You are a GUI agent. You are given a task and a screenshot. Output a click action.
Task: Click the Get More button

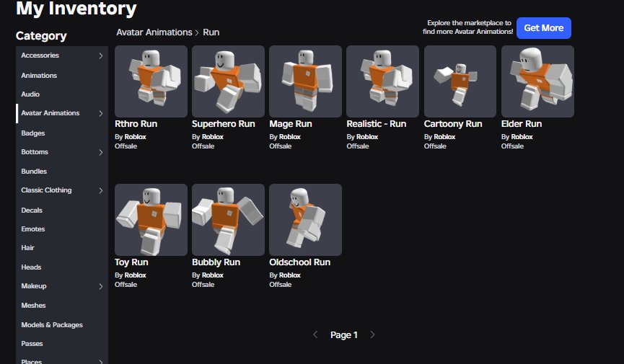(544, 28)
